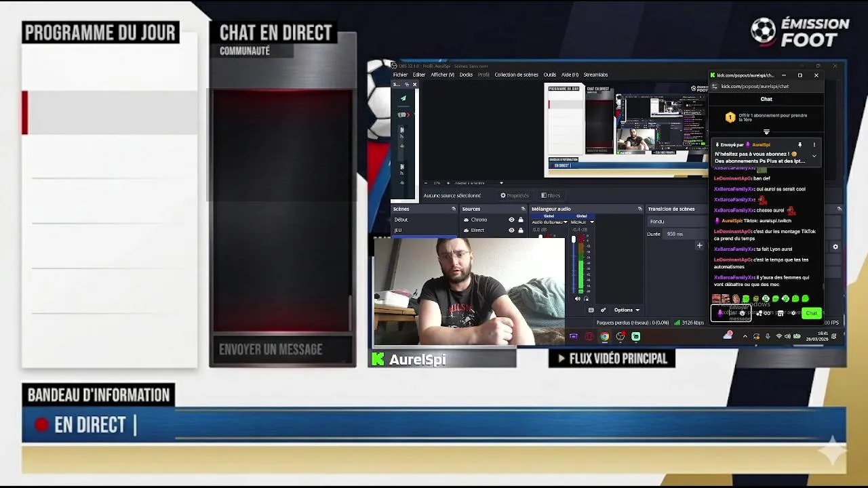Viewport: 868px width, 488px height.
Task: Open the Fichier menu in OBS
Action: pos(400,75)
